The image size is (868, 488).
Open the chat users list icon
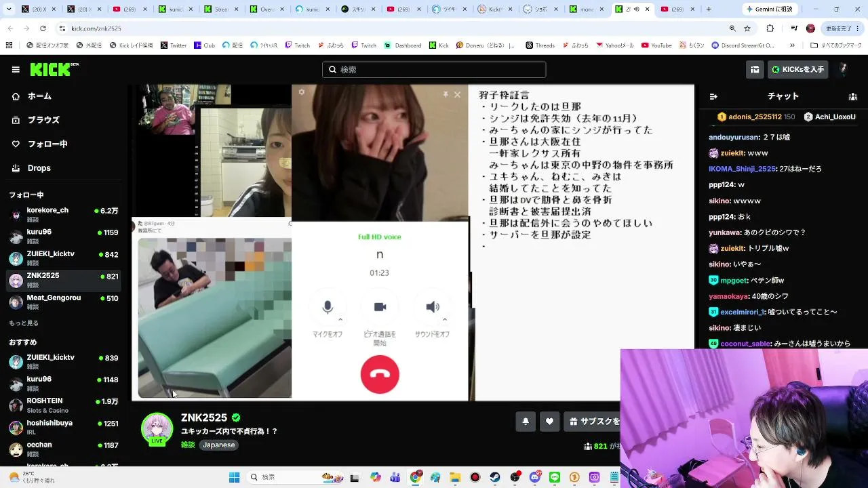852,96
